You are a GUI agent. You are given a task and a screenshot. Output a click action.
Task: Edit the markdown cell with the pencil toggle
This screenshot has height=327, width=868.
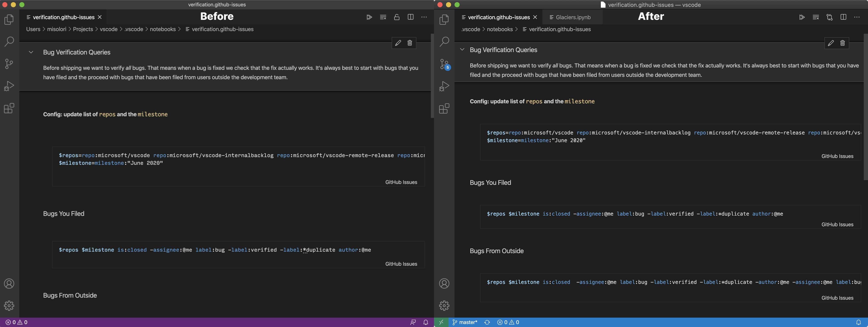(x=398, y=43)
